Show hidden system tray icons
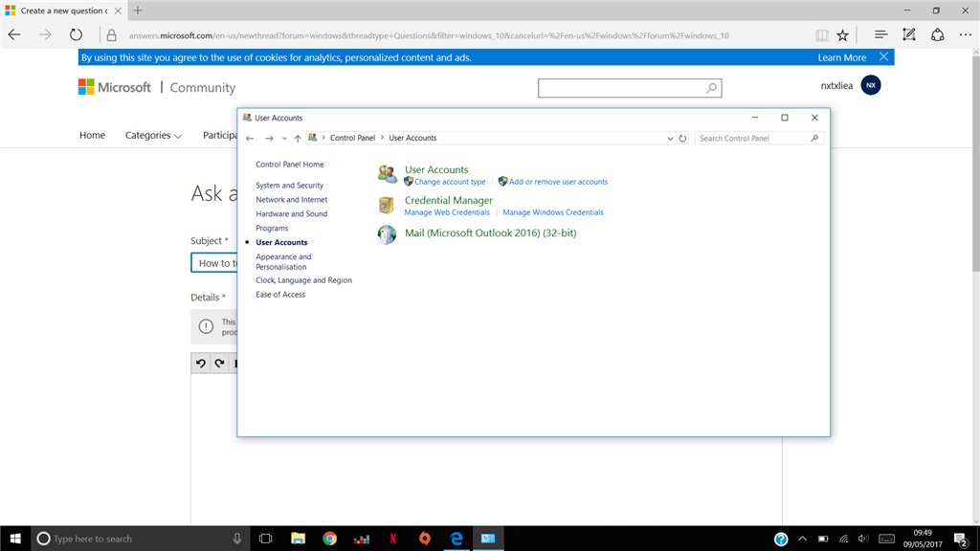Image resolution: width=980 pixels, height=551 pixels. [803, 539]
